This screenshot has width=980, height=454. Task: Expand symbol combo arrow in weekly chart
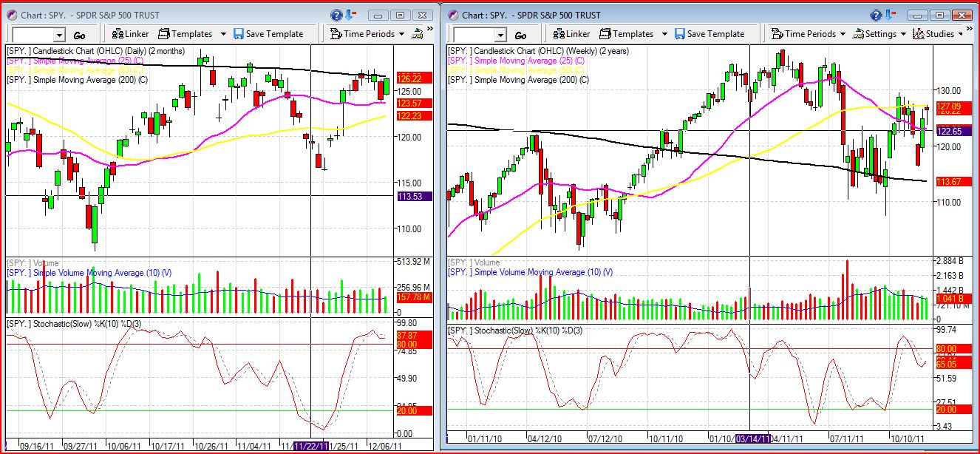pyautogui.click(x=500, y=35)
